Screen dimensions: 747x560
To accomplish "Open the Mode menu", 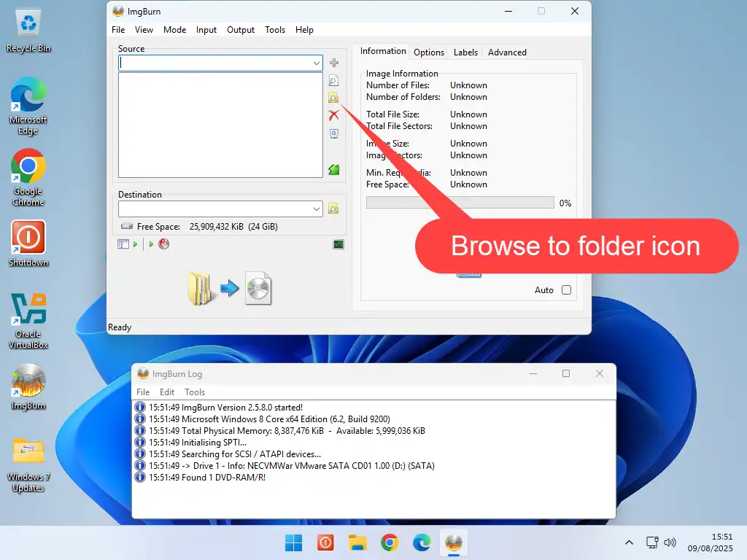I will (x=174, y=30).
